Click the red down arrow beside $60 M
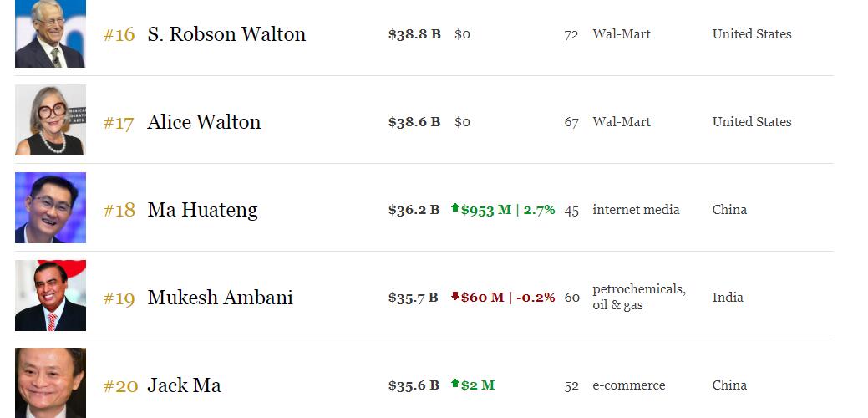Viewport: 868px width, 418px height. [x=455, y=296]
